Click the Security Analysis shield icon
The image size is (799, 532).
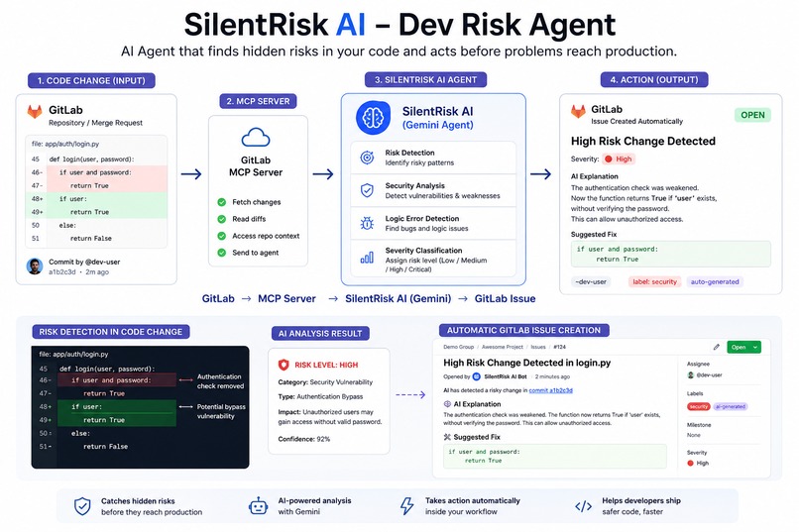(367, 190)
